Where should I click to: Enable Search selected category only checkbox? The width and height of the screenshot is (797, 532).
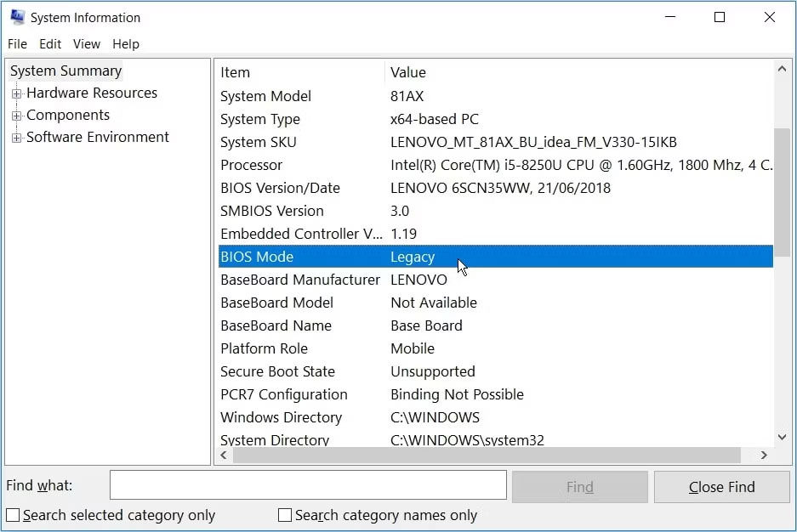coord(13,515)
